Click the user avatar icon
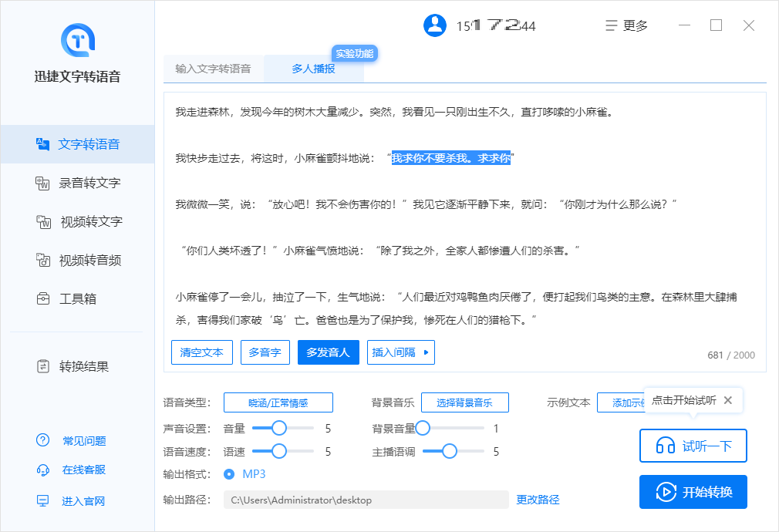Viewport: 779px width, 532px height. (434, 25)
